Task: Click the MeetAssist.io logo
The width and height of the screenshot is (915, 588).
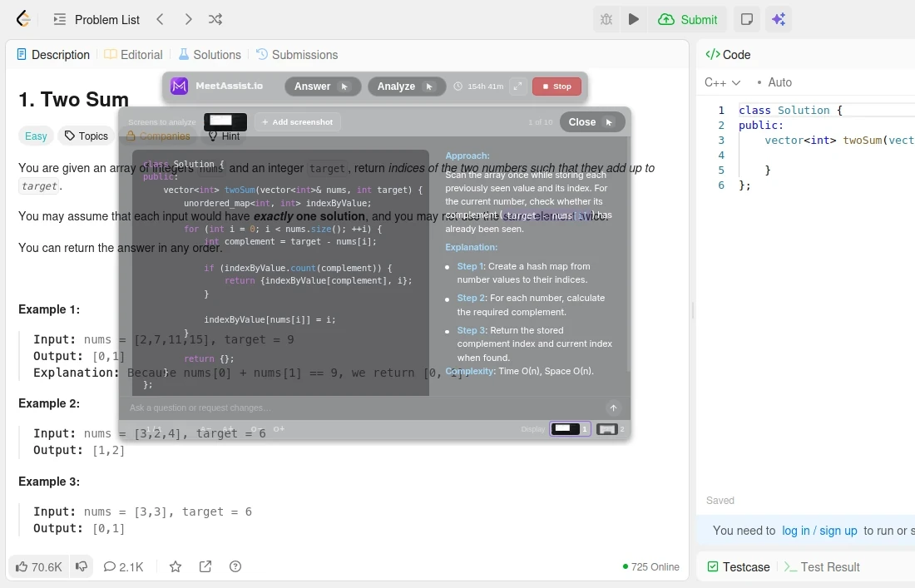Action: coord(179,86)
